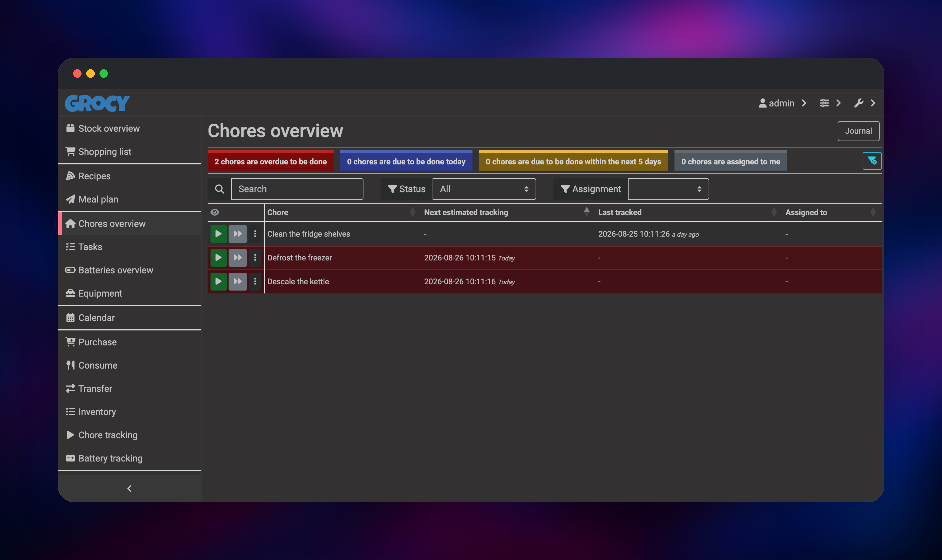
Task: Click the Clean the fridge shelves name
Action: pos(309,234)
